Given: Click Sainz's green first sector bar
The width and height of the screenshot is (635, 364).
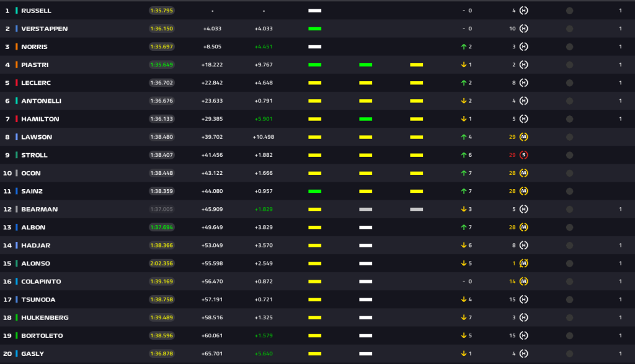Looking at the screenshot, I should [314, 191].
